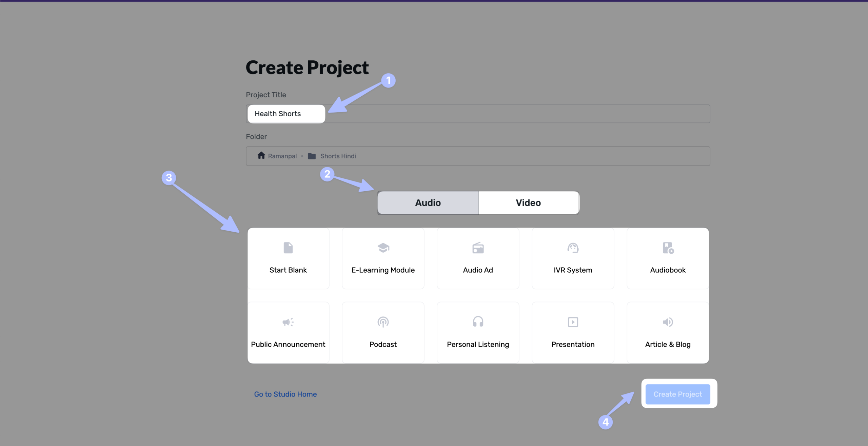This screenshot has width=868, height=446.
Task: Select the Start Blank document icon
Action: tap(288, 248)
